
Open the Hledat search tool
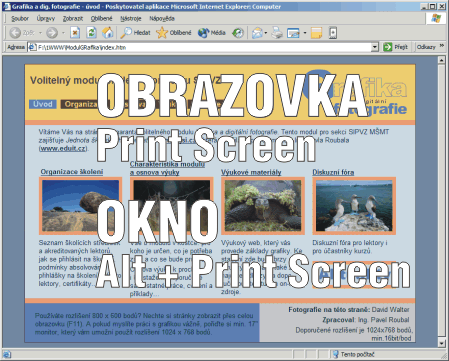[x=135, y=33]
